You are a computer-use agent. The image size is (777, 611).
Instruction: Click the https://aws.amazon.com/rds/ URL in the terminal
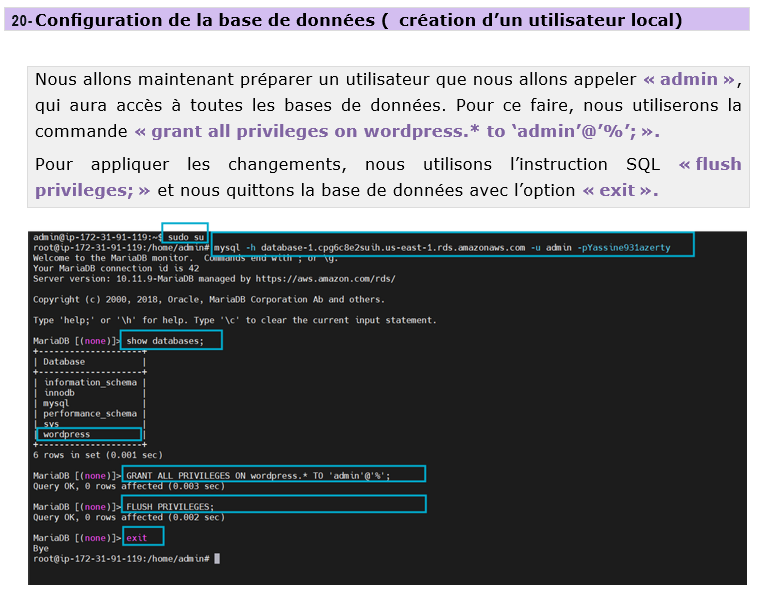pyautogui.click(x=326, y=278)
